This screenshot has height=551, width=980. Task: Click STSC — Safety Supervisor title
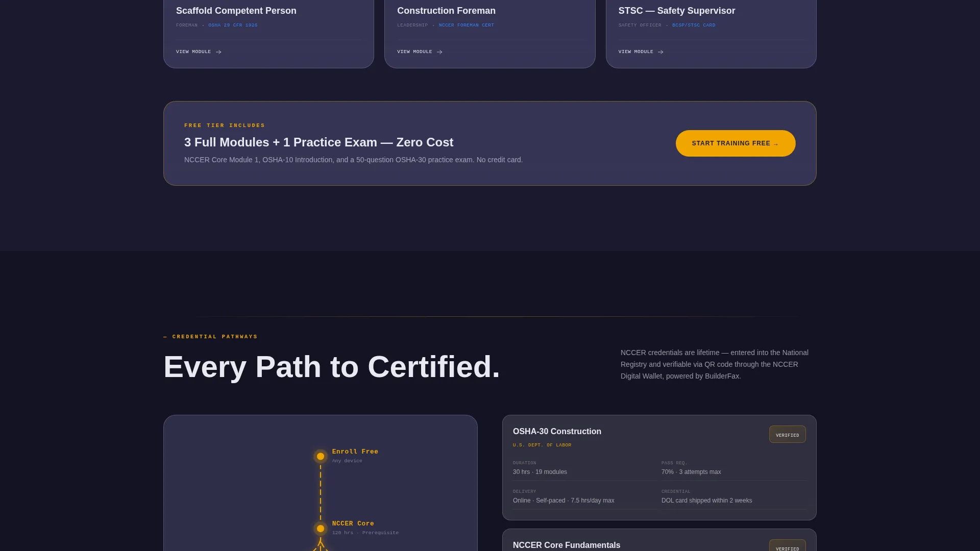[x=677, y=11]
